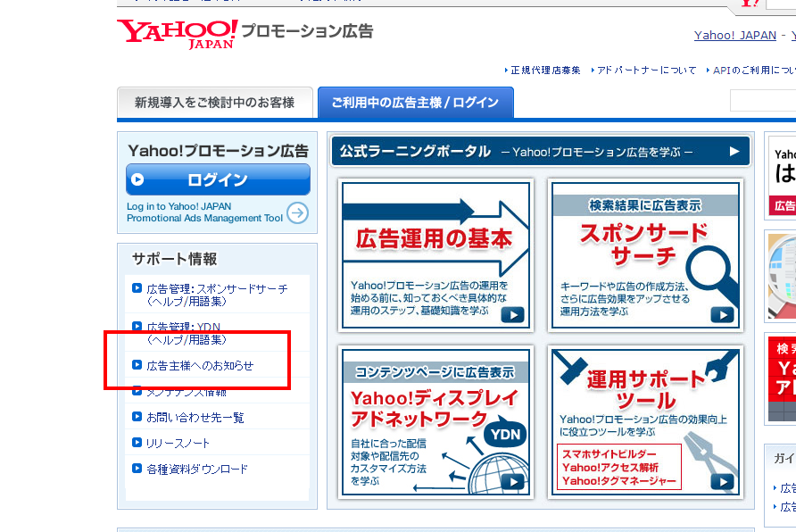Screen dimensions: 796x532
Task: Click 正規代理店募集 link at top
Action: pyautogui.click(x=545, y=71)
